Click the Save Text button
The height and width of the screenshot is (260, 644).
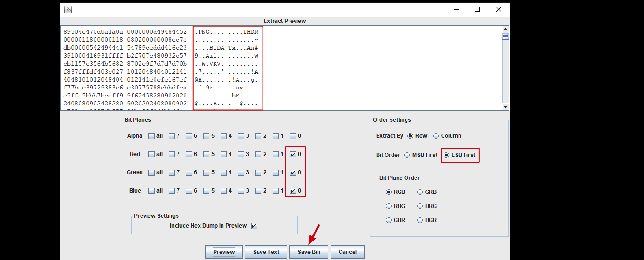click(x=266, y=252)
